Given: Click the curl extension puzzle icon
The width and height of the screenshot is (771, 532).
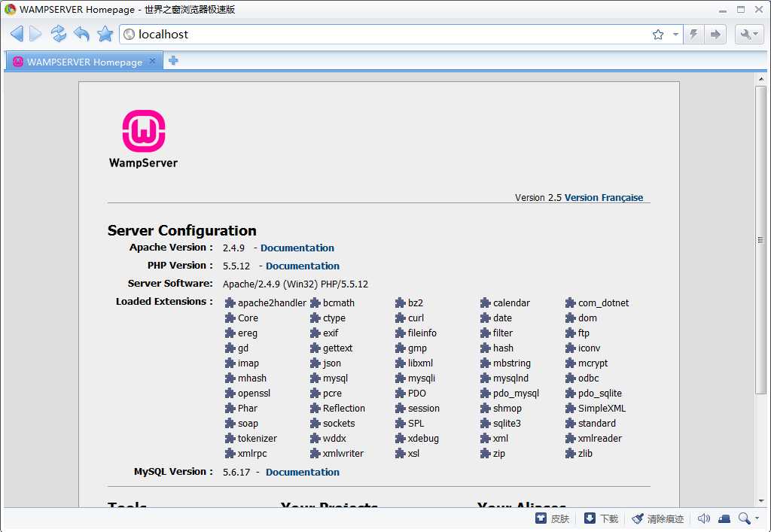Looking at the screenshot, I should tap(401, 318).
